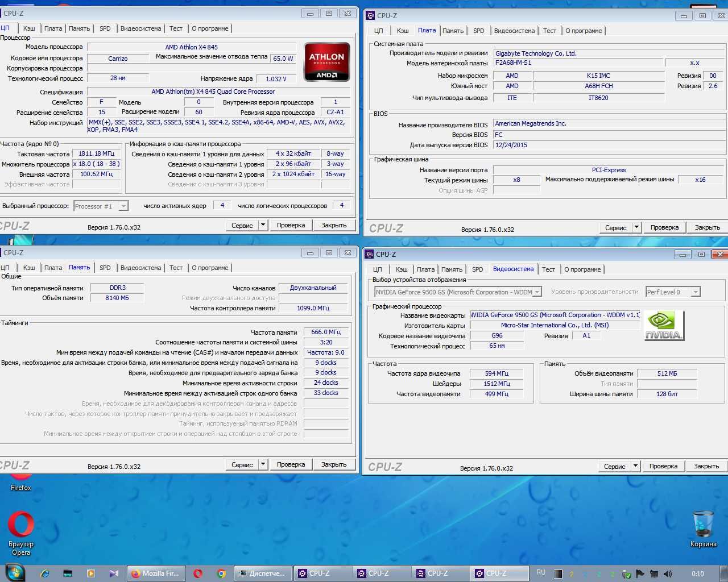The width and height of the screenshot is (728, 582).
Task: Open the volume speaker tray icon
Action: pyautogui.click(x=667, y=574)
